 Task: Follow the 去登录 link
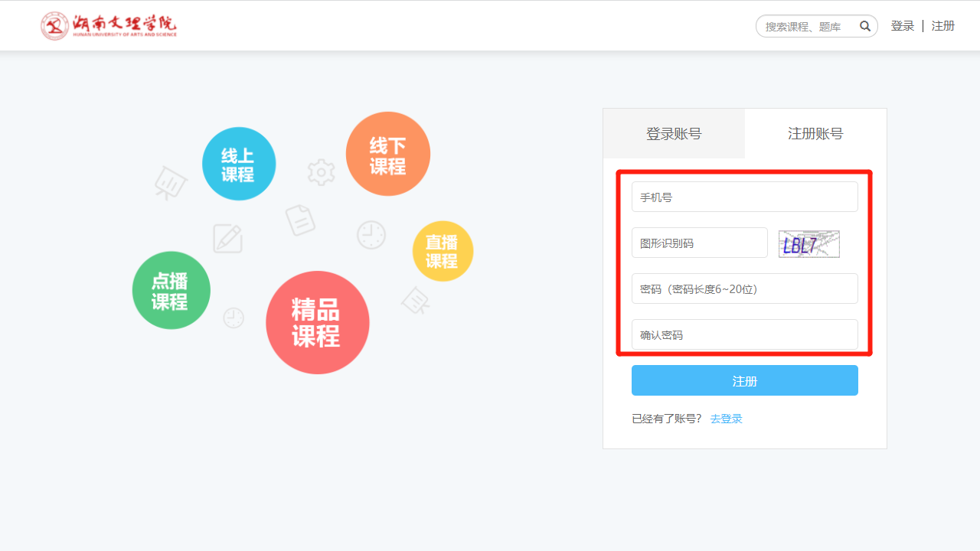pos(726,419)
